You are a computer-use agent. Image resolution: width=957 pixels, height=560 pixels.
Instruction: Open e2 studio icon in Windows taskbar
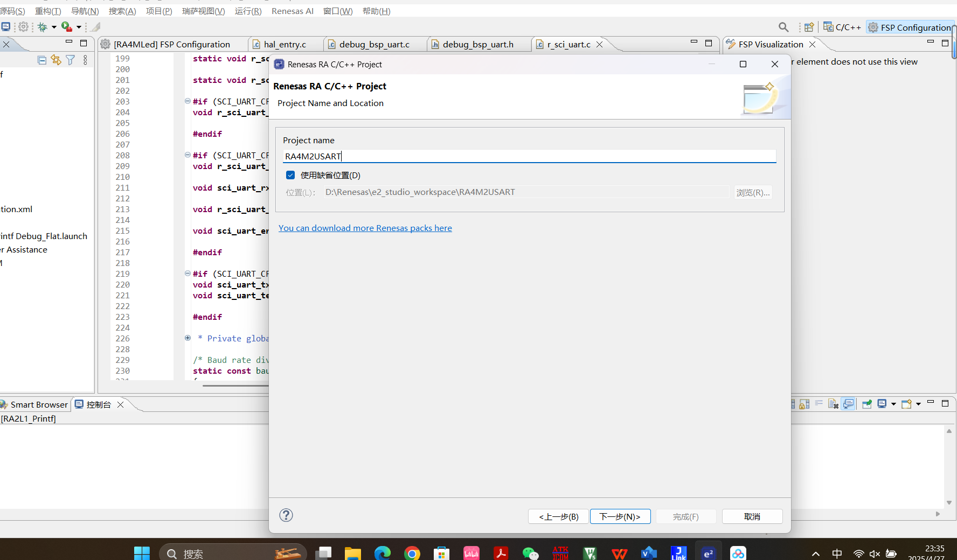pyautogui.click(x=708, y=553)
